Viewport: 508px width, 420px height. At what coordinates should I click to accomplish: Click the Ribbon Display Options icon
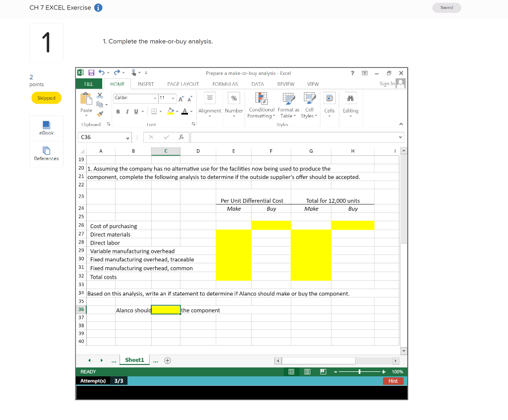click(x=365, y=73)
